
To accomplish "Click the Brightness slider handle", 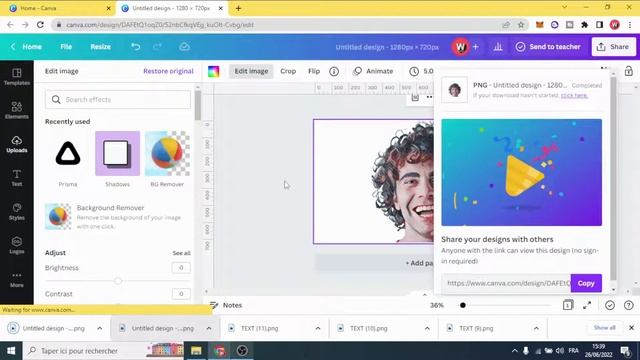I will tap(118, 281).
